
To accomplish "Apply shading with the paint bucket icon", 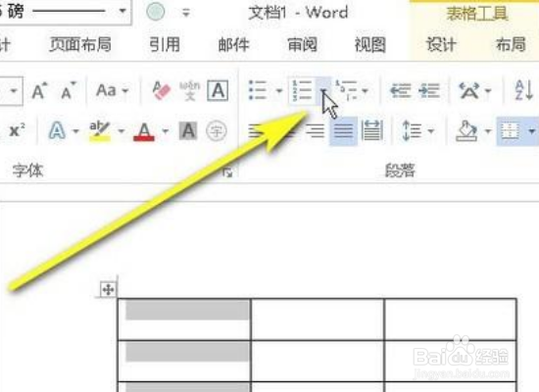I will click(x=466, y=131).
